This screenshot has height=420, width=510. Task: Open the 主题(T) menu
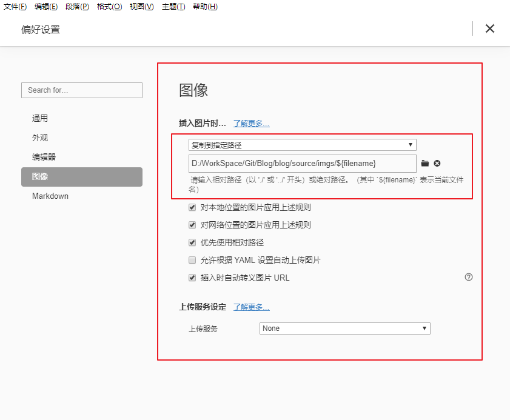tap(173, 7)
